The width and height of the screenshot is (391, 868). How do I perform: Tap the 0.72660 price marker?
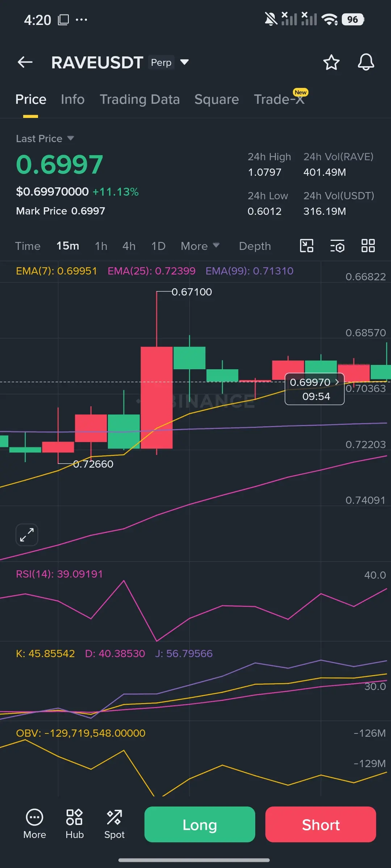(93, 464)
